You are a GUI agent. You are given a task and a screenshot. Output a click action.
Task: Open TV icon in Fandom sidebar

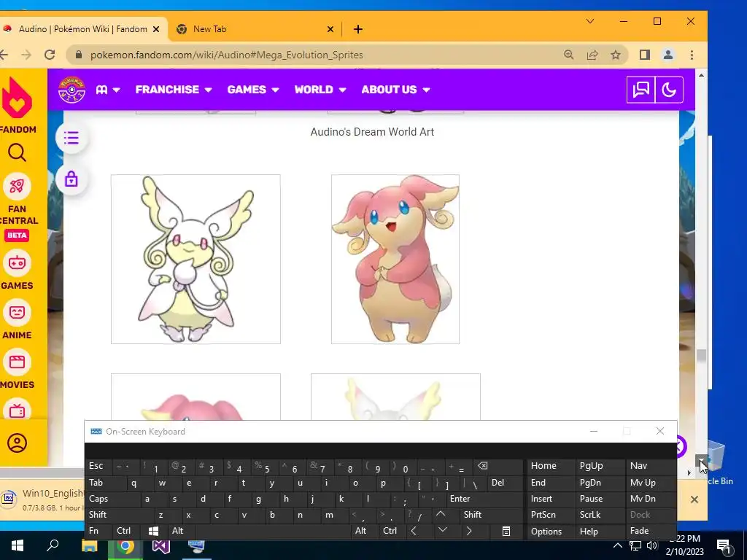[18, 410]
